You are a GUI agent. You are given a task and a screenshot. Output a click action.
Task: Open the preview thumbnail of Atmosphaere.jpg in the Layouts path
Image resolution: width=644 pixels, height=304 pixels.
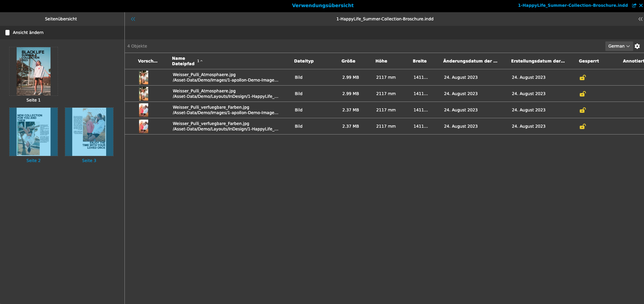[x=143, y=94]
